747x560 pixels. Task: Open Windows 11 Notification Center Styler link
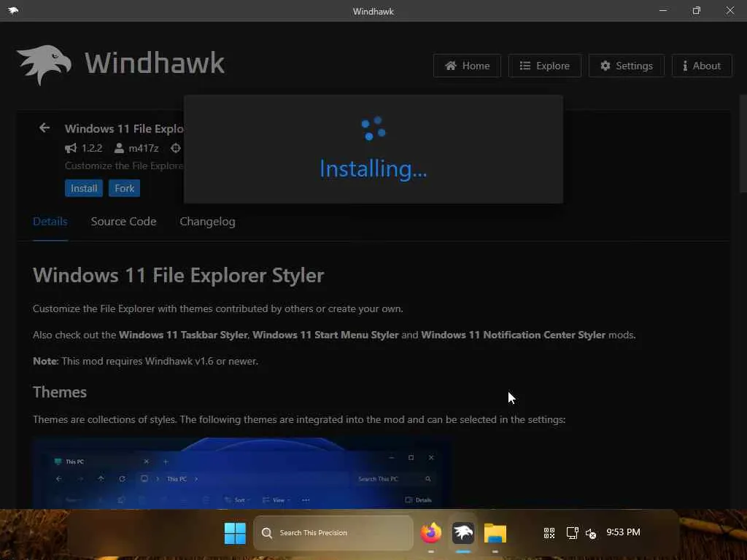point(513,335)
